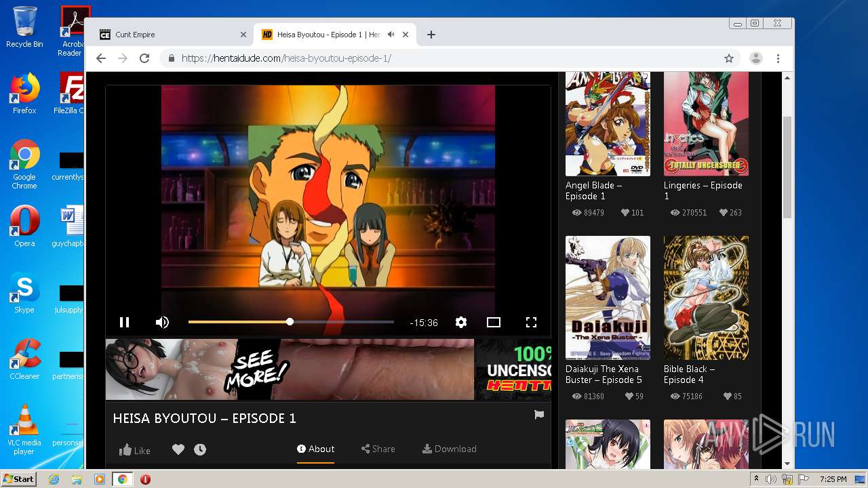The width and height of the screenshot is (868, 488).
Task: Show hidden system tray icons
Action: pyautogui.click(x=757, y=479)
